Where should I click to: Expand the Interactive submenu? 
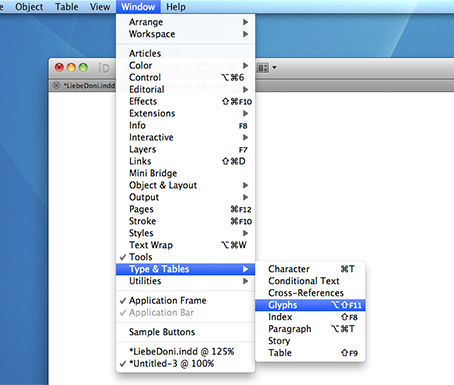point(185,137)
